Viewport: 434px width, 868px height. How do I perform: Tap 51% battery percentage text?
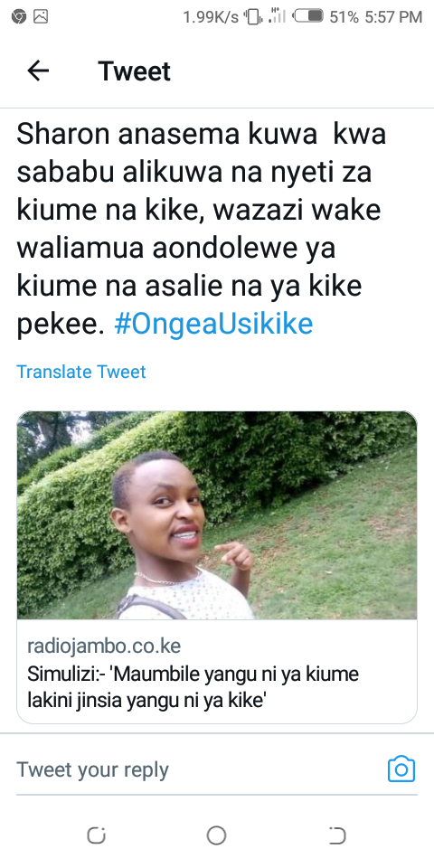pyautogui.click(x=344, y=17)
